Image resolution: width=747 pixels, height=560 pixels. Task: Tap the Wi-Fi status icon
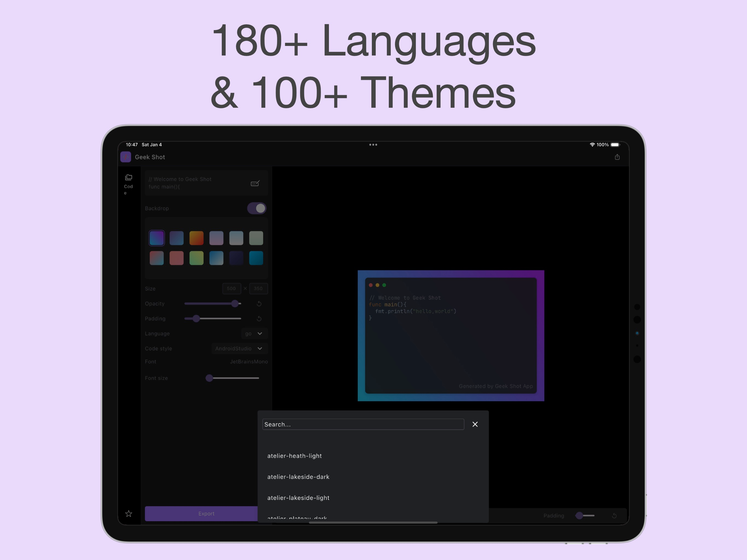click(x=592, y=145)
